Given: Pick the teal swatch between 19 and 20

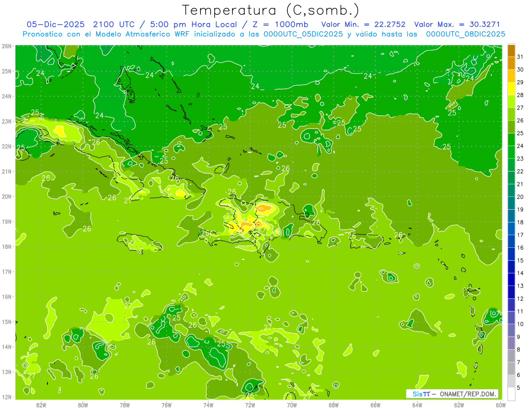Looking at the screenshot, I should pos(511,203).
